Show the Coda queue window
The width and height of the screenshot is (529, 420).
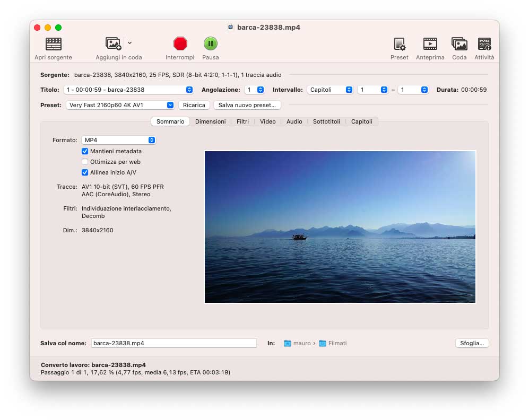point(459,44)
